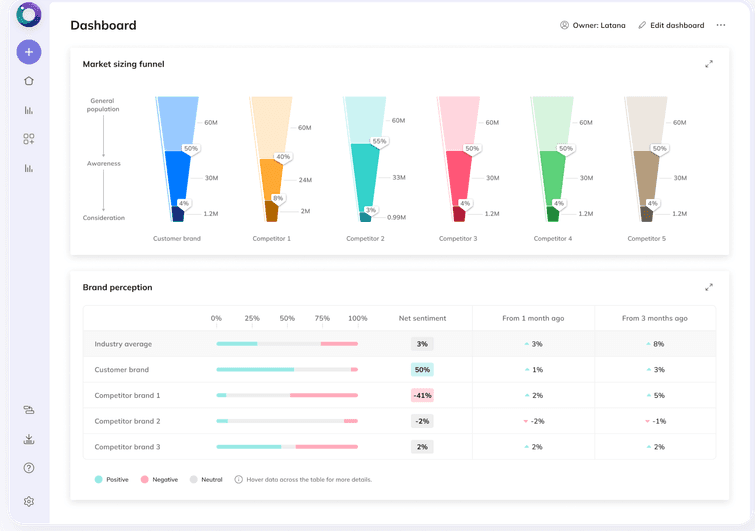Open the three-dot more options menu
Viewport: 755px width, 531px height.
point(721,25)
